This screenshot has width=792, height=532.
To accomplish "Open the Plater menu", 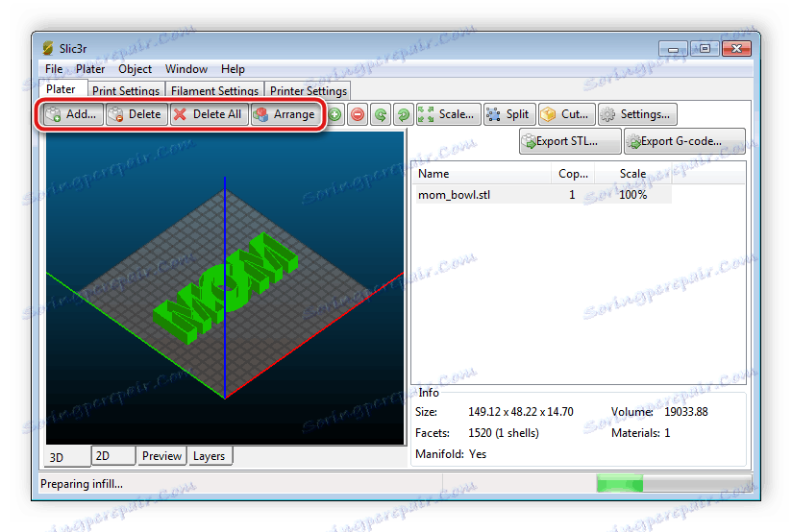I will [x=90, y=69].
